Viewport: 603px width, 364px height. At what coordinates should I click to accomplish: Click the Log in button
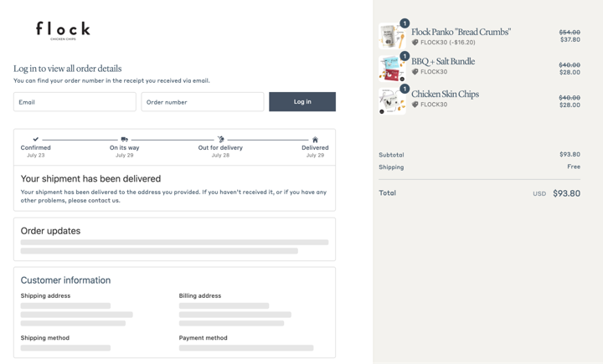click(302, 102)
